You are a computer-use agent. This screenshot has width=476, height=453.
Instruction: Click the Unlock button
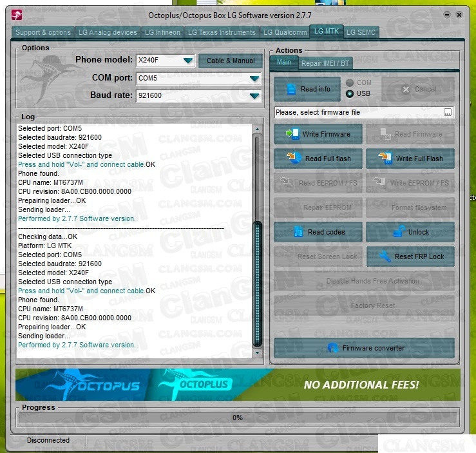point(410,232)
